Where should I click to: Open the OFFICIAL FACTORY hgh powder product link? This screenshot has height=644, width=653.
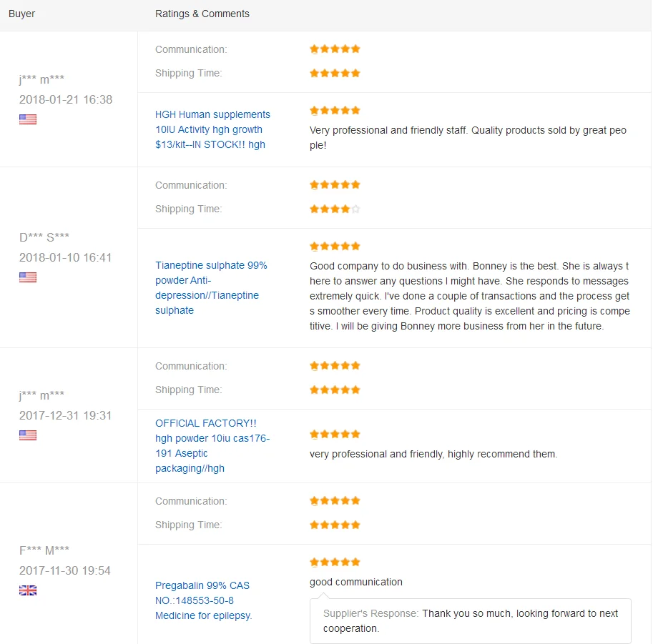click(212, 446)
